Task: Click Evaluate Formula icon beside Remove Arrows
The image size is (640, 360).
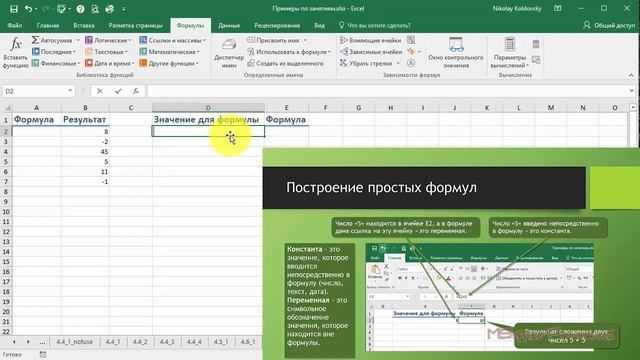Action: [411, 63]
